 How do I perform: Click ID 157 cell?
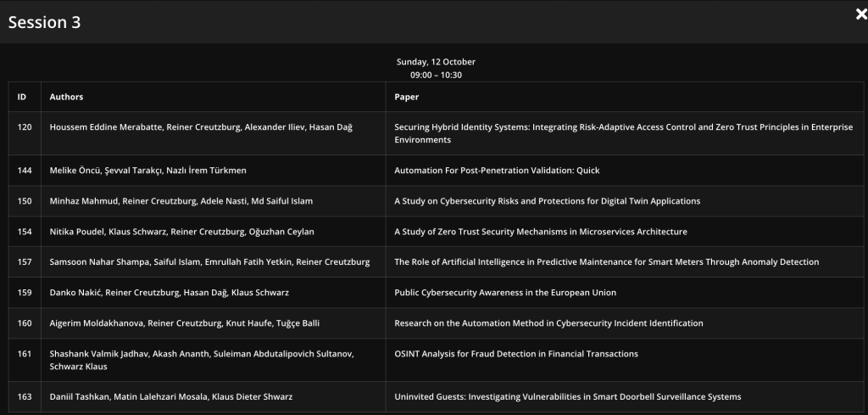point(24,262)
